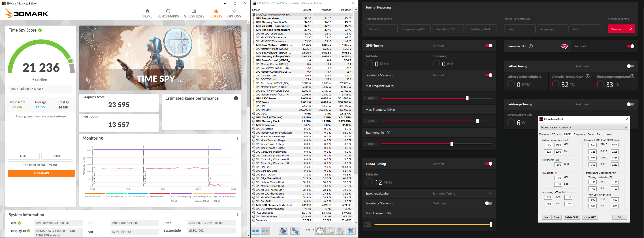Click the SAVE button in 3DMark

pos(57,156)
